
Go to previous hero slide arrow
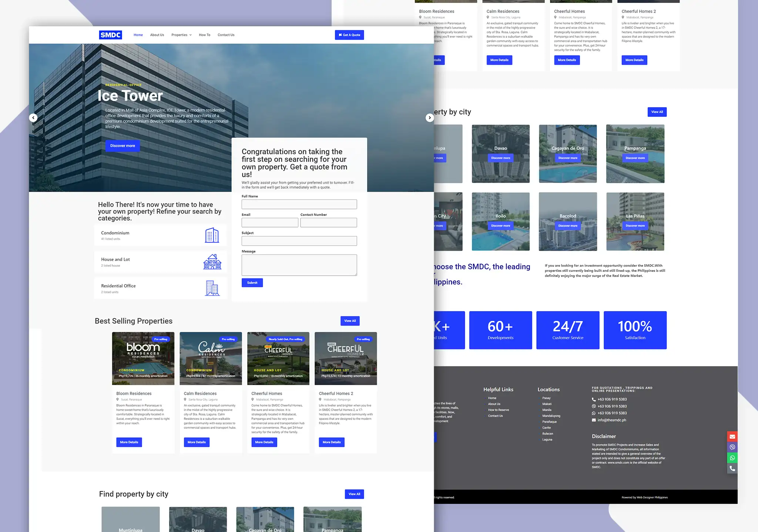click(33, 118)
